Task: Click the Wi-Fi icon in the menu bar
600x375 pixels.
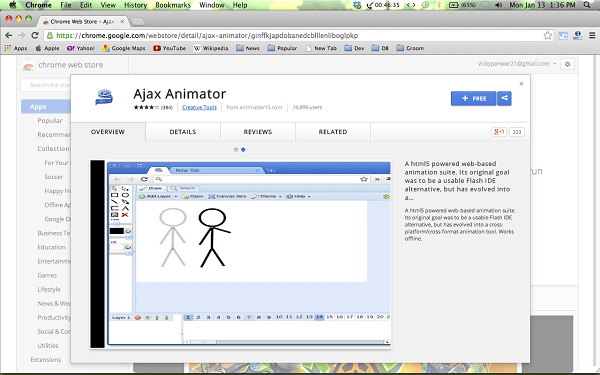Action: click(486, 5)
